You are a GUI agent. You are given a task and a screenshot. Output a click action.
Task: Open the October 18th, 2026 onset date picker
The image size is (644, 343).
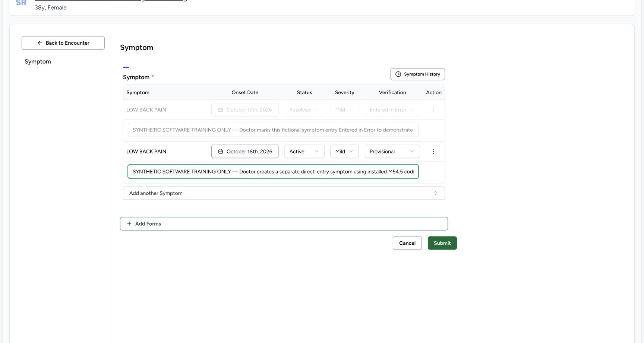click(x=245, y=152)
